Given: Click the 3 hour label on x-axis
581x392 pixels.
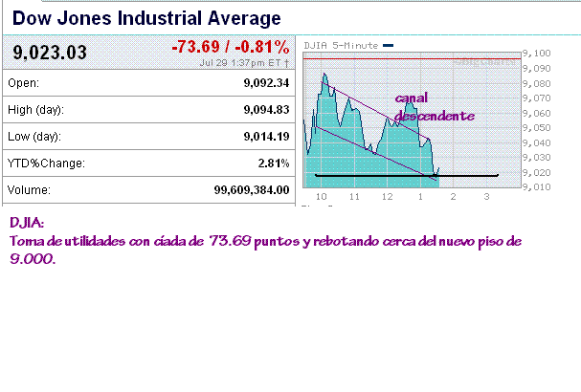Looking at the screenshot, I should (x=486, y=197).
